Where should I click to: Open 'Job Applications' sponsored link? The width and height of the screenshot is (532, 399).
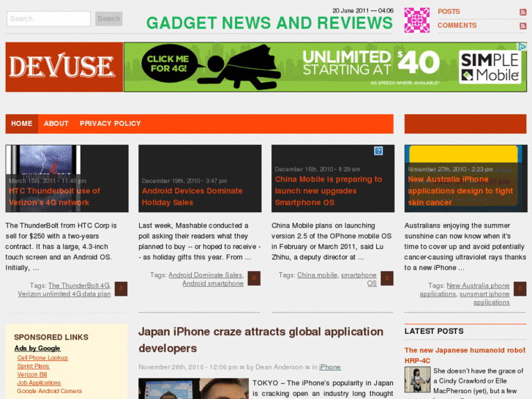[x=39, y=383]
